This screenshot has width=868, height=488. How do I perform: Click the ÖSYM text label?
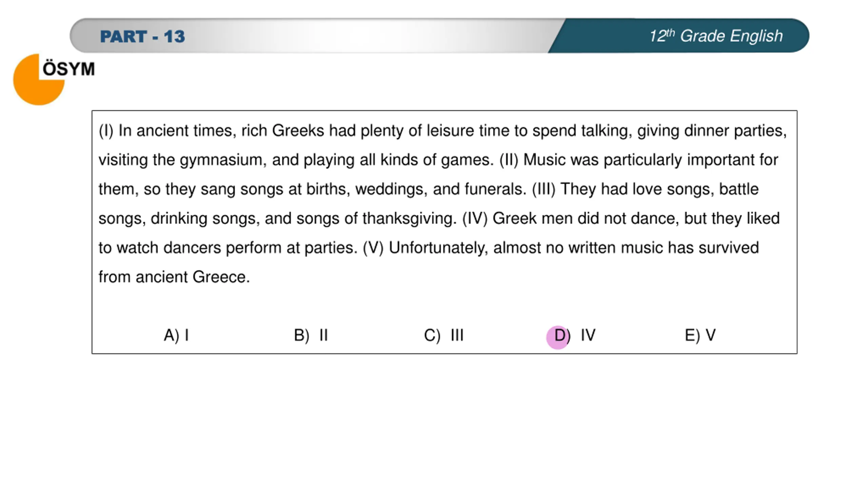click(68, 69)
